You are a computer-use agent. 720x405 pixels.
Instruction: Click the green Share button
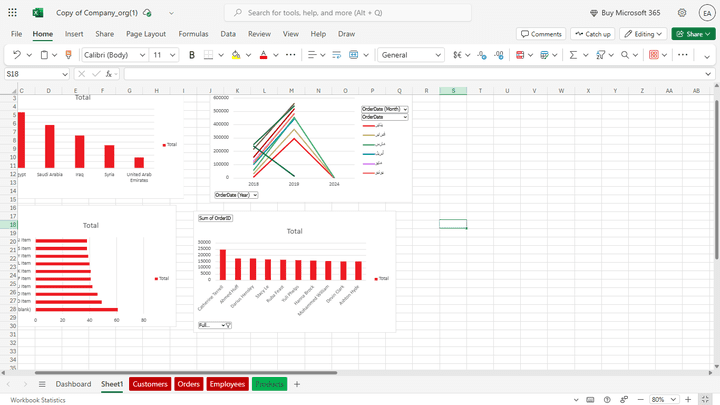coord(693,33)
